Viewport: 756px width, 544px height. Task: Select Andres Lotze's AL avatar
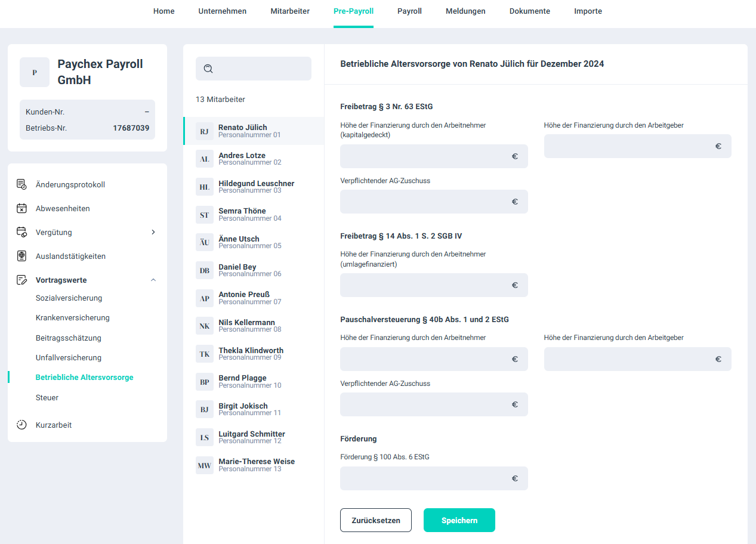(x=205, y=159)
